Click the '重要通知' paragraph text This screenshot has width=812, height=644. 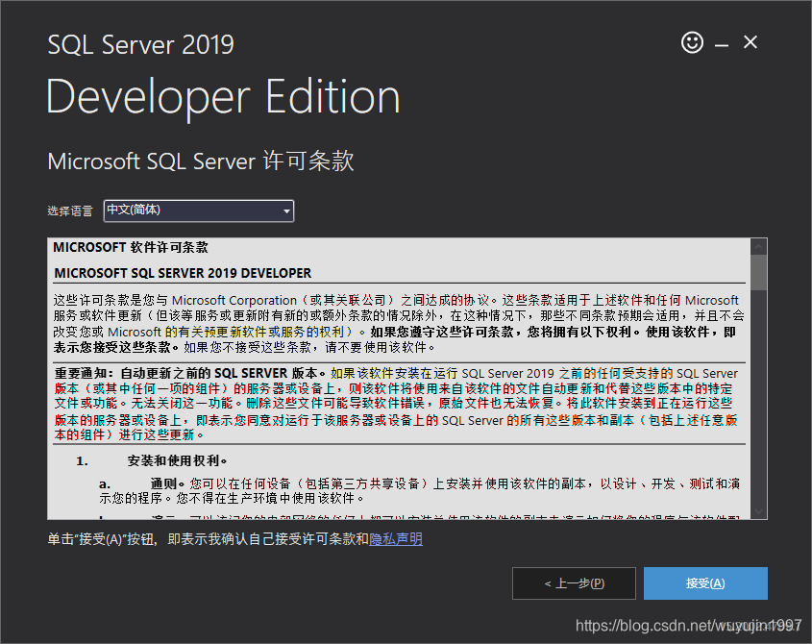click(x=396, y=404)
